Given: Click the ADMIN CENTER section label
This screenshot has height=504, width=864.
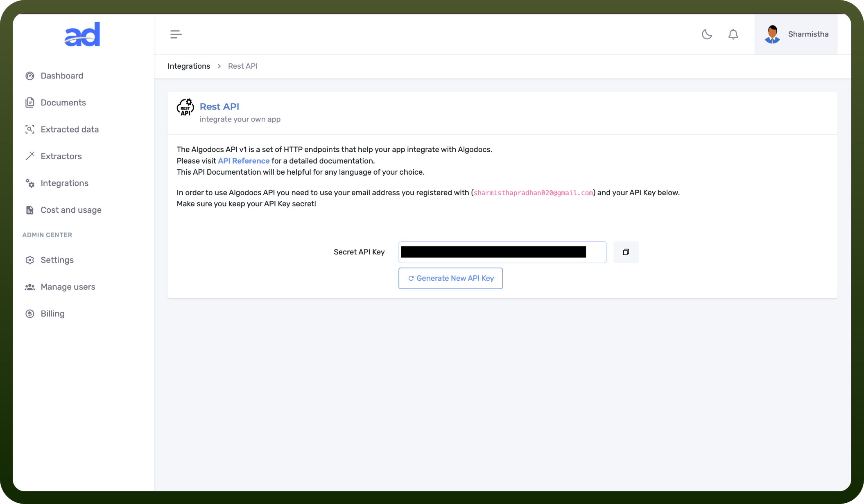Looking at the screenshot, I should (x=47, y=235).
